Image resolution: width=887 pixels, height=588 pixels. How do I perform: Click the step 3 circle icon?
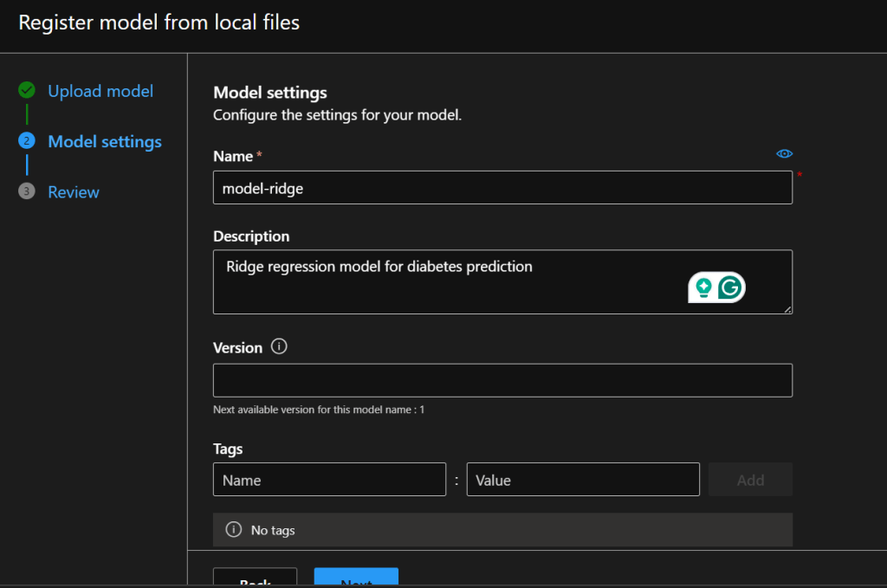coord(27,191)
